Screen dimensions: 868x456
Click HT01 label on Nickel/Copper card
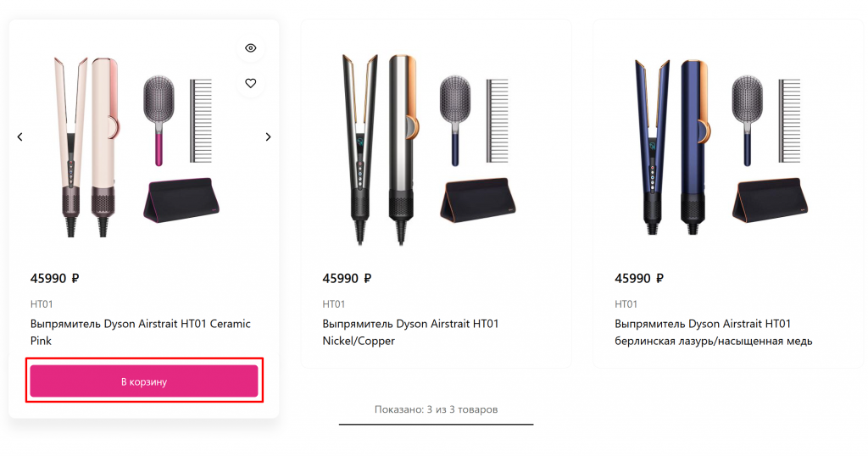[x=334, y=303]
